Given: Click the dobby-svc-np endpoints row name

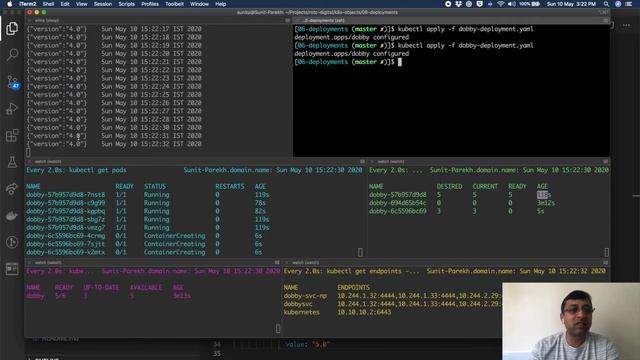Looking at the screenshot, I should [x=305, y=296].
